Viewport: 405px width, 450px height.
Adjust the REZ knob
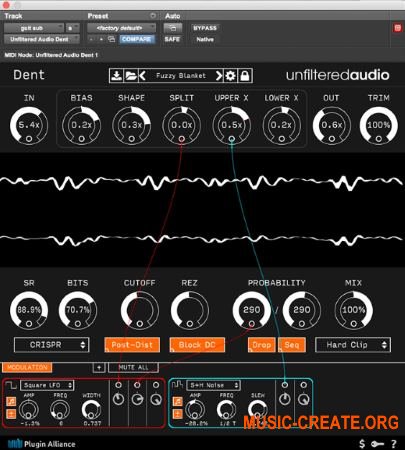pos(190,310)
